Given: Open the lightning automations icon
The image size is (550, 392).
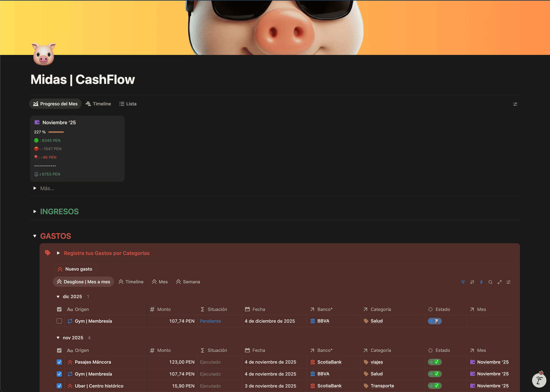Looking at the screenshot, I should tap(481, 282).
